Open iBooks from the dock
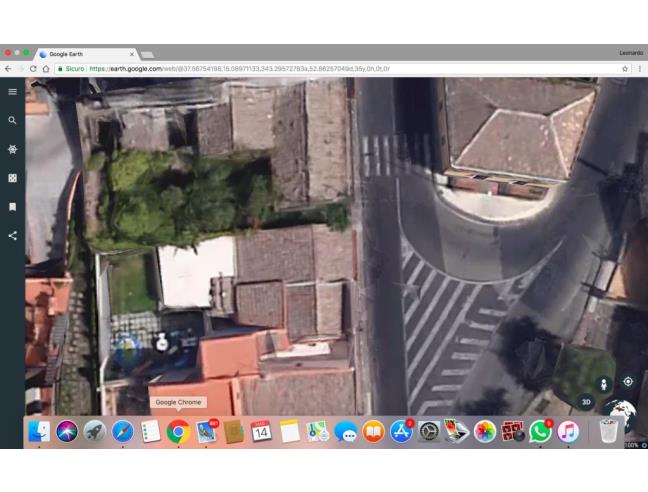The height and width of the screenshot is (492, 648). [x=373, y=432]
